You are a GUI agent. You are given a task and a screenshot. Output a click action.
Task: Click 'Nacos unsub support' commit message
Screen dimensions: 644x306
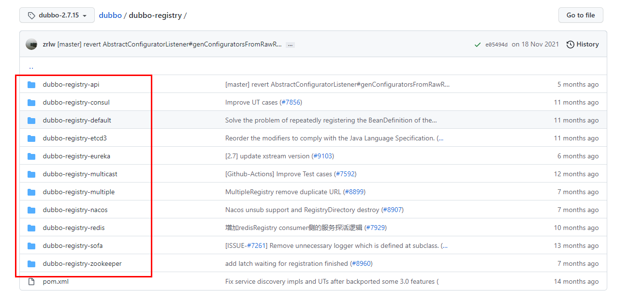302,210
